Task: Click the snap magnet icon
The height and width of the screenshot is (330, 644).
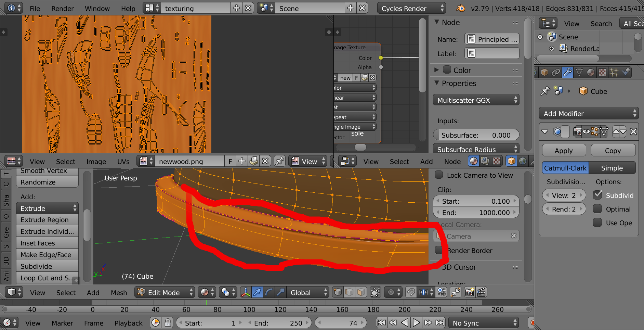Action: 410,292
